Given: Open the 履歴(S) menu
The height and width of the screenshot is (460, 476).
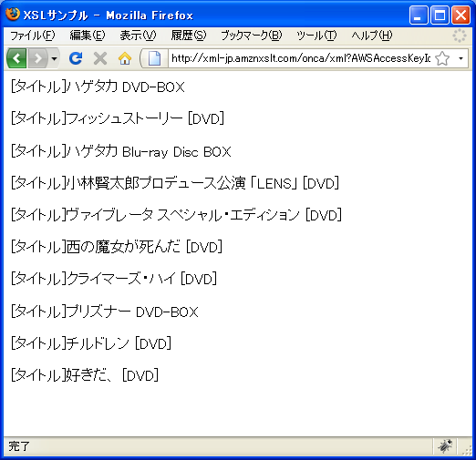Looking at the screenshot, I should click(189, 36).
